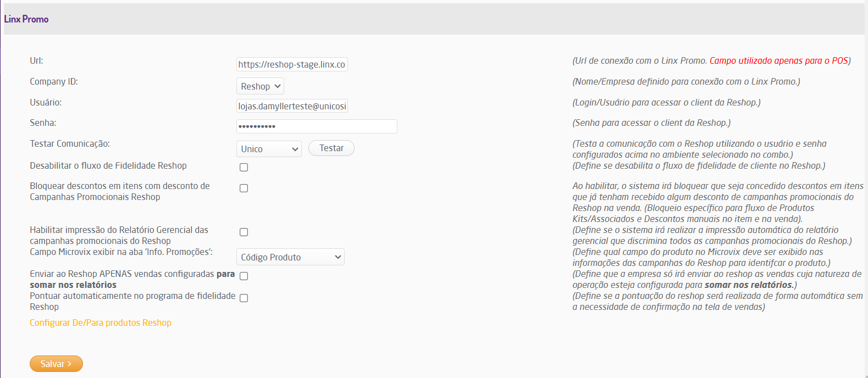Click the Testar Comunicação label
This screenshot has height=378, width=868.
[x=70, y=144]
